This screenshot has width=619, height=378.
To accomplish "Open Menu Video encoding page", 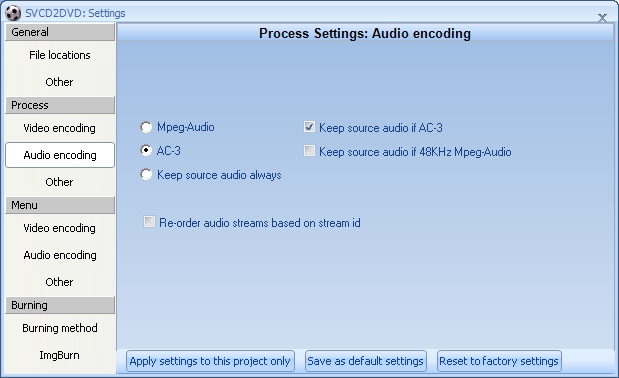I will [x=60, y=228].
